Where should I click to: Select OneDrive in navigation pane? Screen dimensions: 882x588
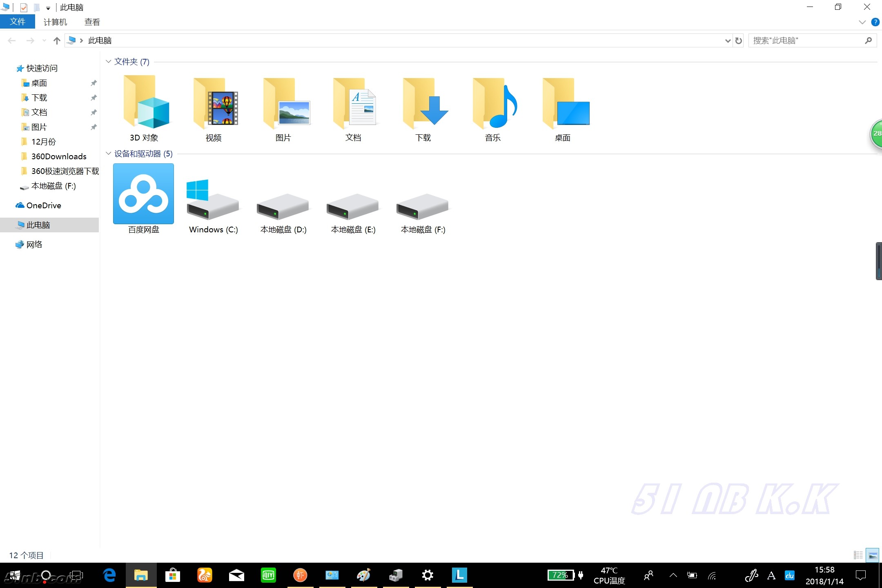click(43, 205)
